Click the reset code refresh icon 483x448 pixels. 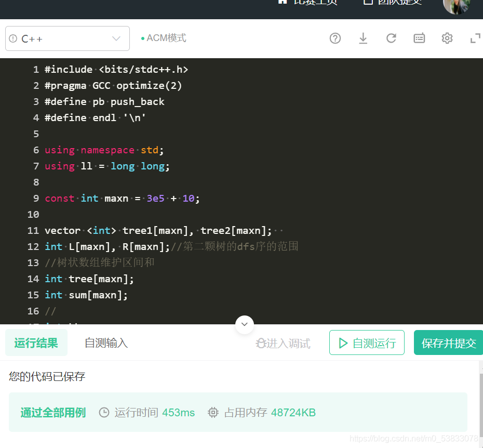point(391,38)
